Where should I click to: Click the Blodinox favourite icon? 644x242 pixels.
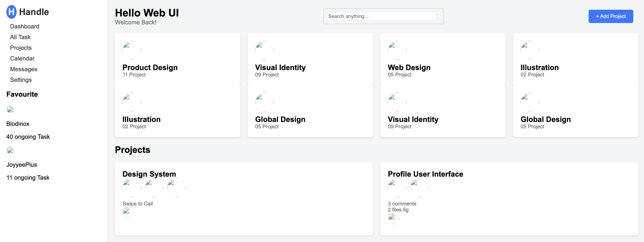(x=10, y=109)
